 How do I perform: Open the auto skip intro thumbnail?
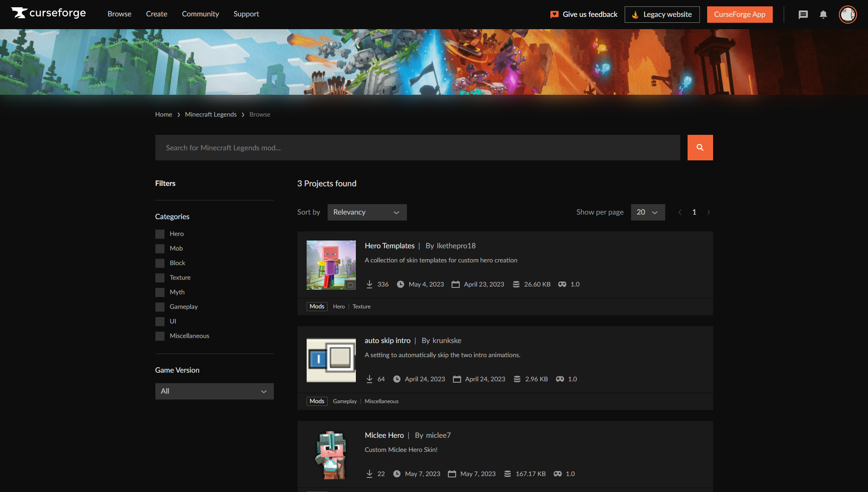click(x=331, y=360)
